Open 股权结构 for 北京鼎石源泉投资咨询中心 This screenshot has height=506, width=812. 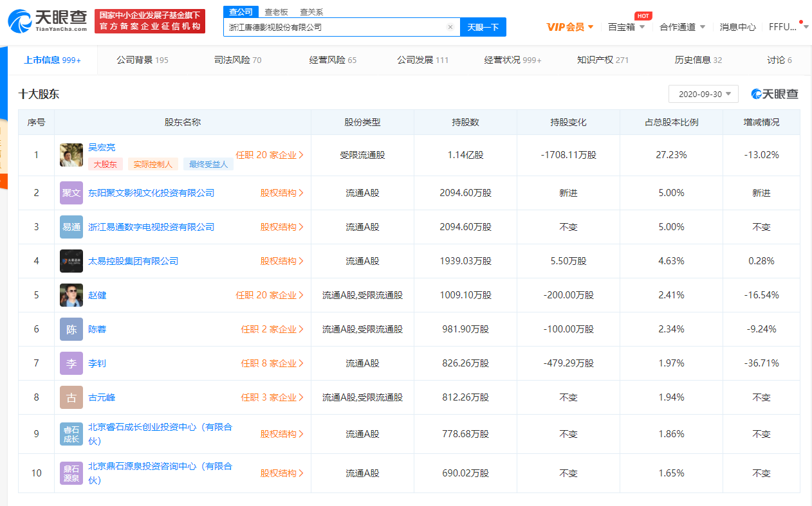[282, 473]
